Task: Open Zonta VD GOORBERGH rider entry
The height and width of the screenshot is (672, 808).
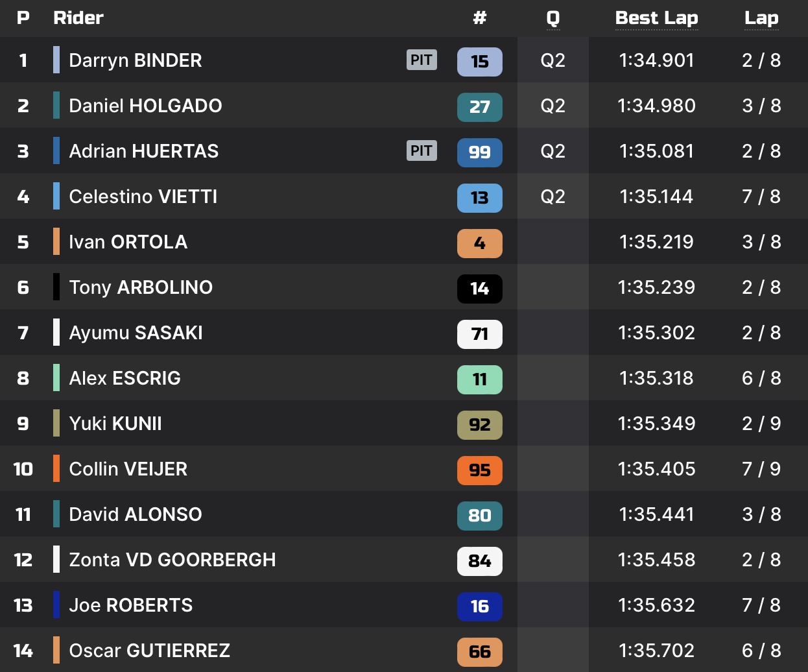Action: click(x=172, y=560)
